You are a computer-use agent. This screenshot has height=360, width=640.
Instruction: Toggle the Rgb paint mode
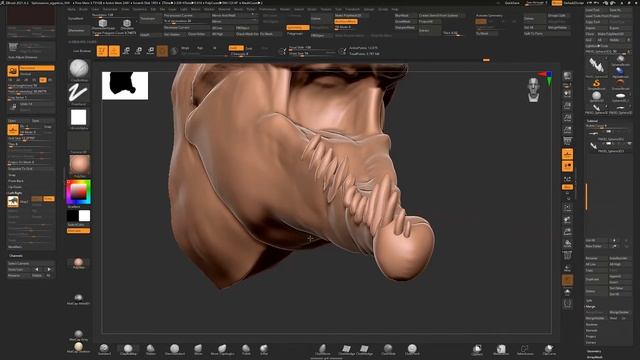click(x=200, y=48)
